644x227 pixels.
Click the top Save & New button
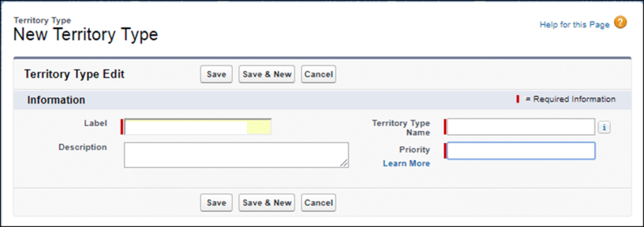click(x=267, y=74)
